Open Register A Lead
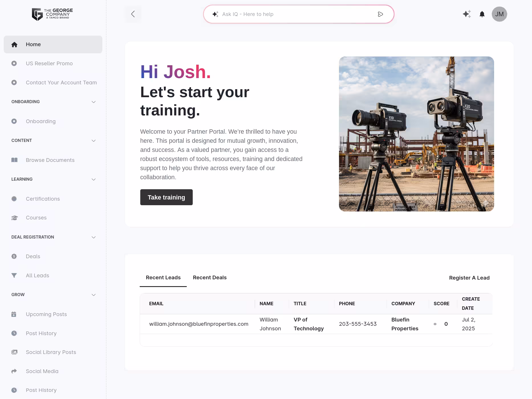Screen dimensions: 532x399 [469, 278]
